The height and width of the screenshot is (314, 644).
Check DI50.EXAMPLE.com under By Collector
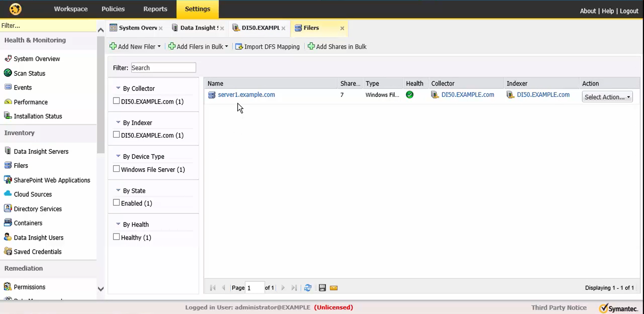(116, 101)
